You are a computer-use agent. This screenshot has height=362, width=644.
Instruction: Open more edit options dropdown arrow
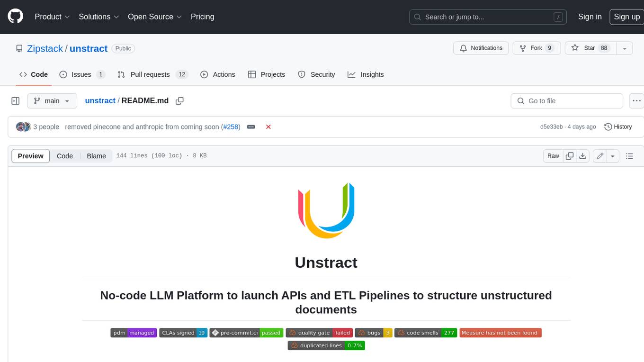tap(613, 156)
